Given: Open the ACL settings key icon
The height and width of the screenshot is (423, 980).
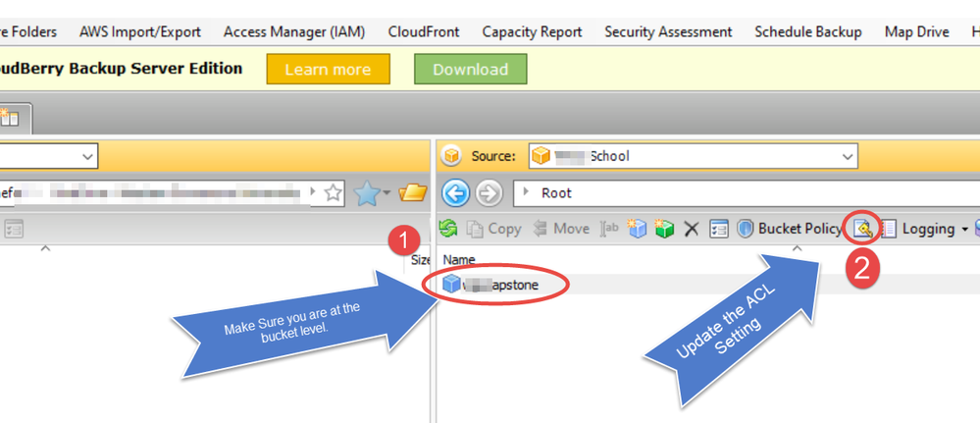Looking at the screenshot, I should pos(863,229).
